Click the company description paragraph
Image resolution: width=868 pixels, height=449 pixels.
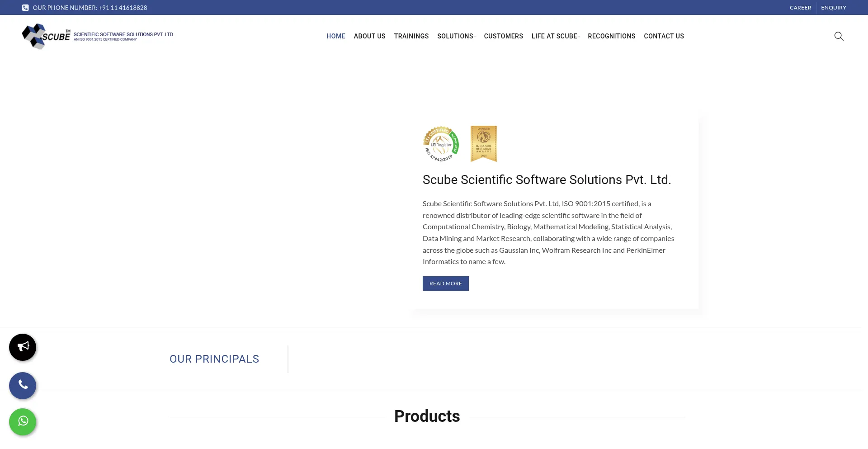(549, 232)
